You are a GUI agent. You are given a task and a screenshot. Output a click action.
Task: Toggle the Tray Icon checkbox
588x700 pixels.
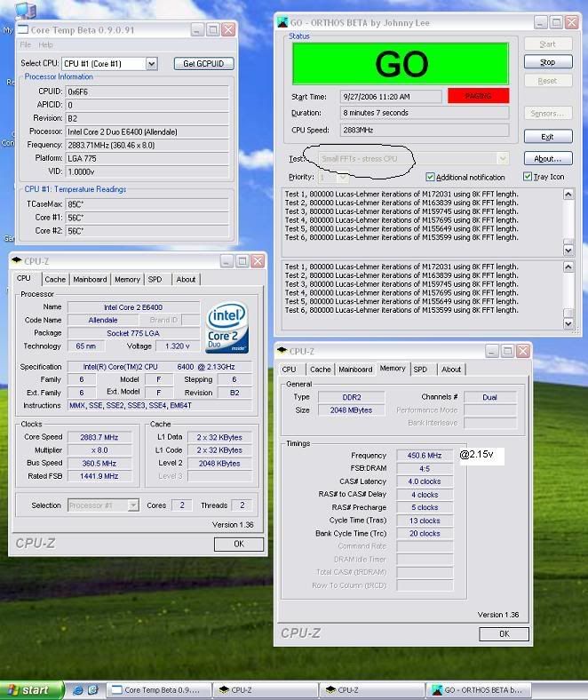tap(528, 177)
